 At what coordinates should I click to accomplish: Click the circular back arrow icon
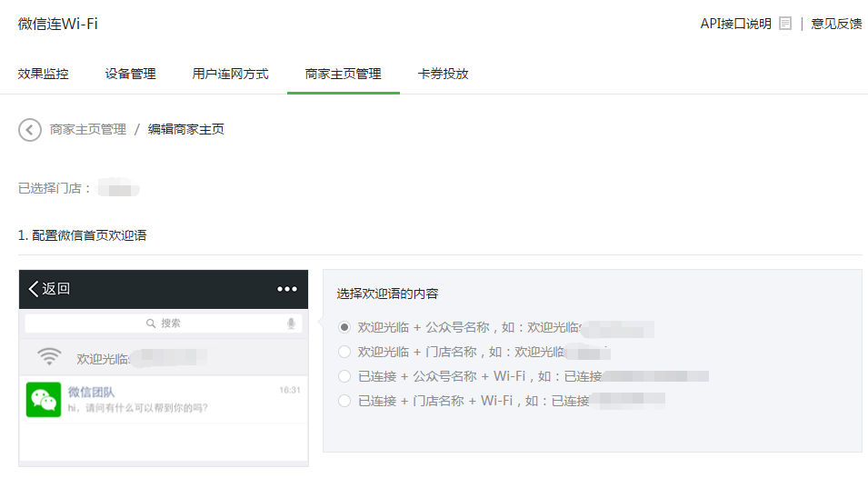pos(30,130)
